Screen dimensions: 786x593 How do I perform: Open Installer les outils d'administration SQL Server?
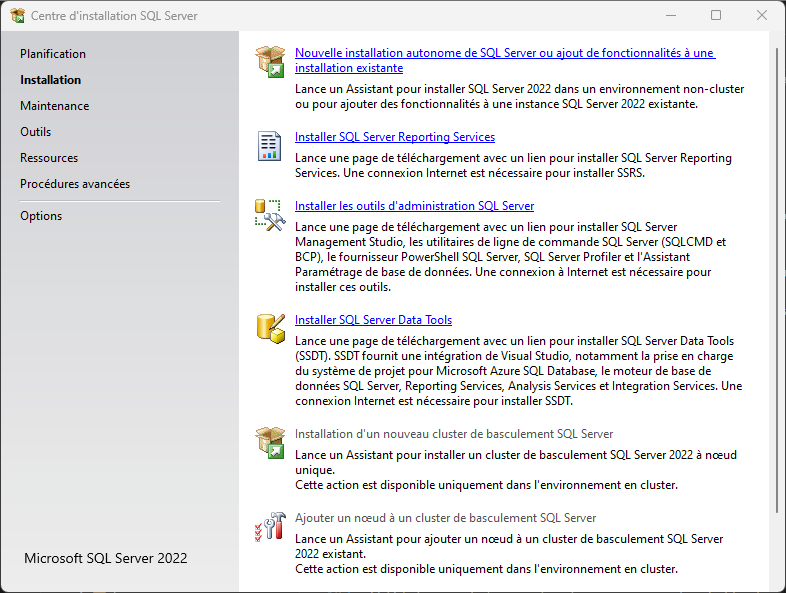(x=414, y=206)
